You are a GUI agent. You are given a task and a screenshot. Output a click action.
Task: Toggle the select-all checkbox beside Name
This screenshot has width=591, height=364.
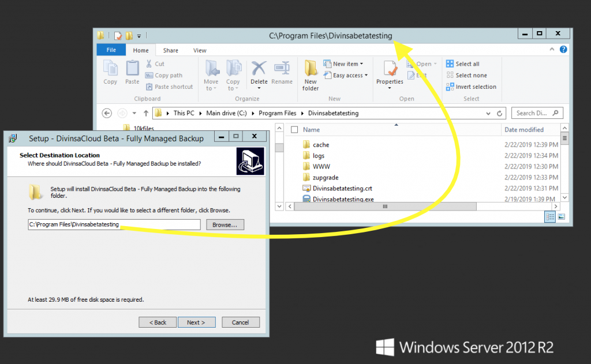tap(295, 130)
